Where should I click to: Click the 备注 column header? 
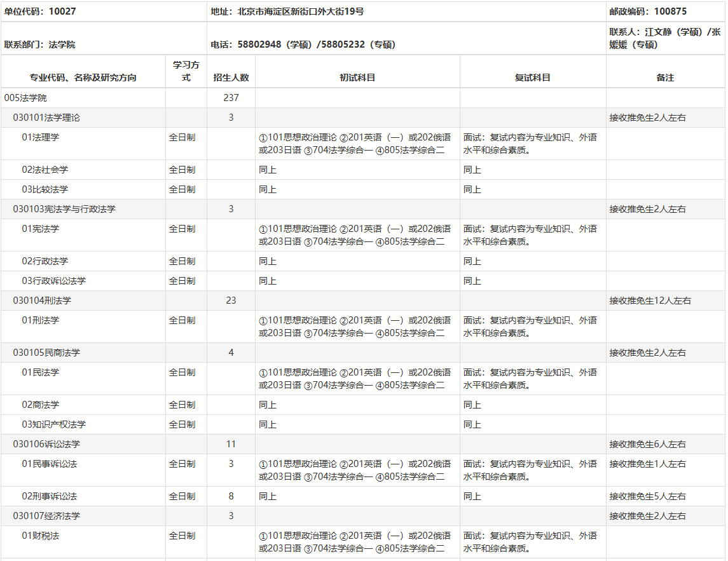(665, 78)
